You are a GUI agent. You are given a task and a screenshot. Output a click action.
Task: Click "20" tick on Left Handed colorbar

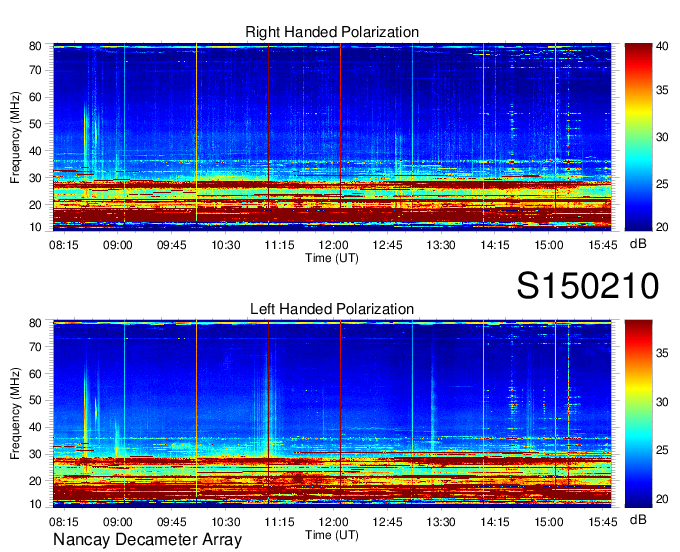tap(662, 499)
